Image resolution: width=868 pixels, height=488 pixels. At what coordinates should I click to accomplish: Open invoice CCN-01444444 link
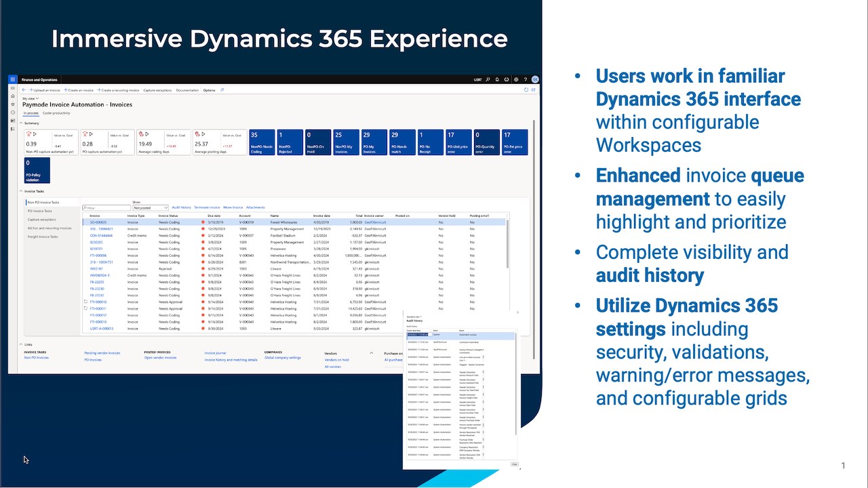(101, 235)
